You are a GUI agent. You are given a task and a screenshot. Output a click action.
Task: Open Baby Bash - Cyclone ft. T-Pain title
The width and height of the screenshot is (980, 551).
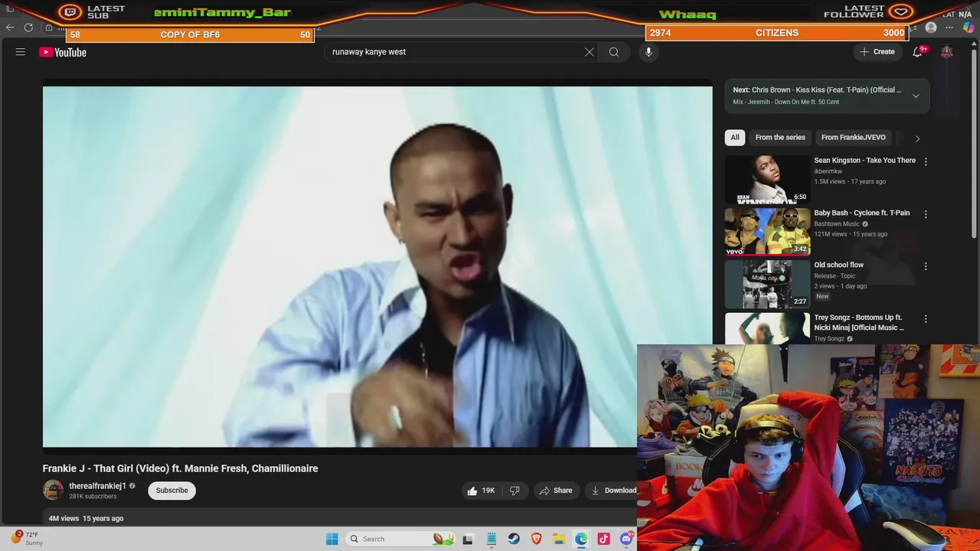[862, 213]
